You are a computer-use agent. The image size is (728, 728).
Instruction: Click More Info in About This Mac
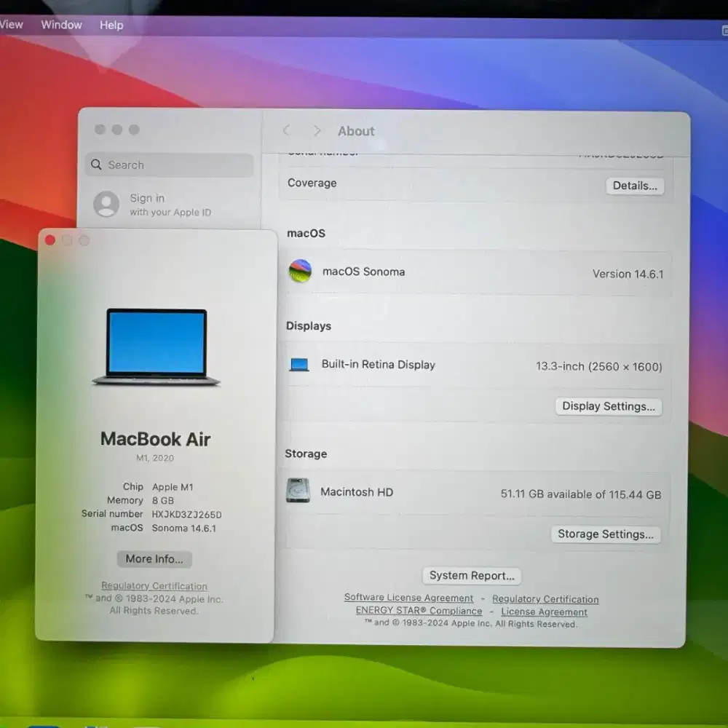click(154, 558)
